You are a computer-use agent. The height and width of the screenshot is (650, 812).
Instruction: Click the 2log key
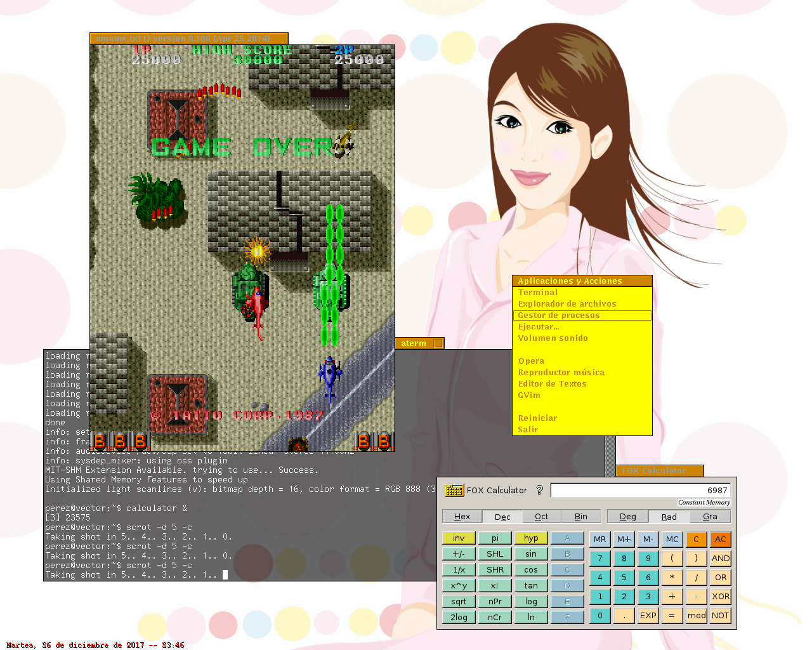[x=459, y=618]
